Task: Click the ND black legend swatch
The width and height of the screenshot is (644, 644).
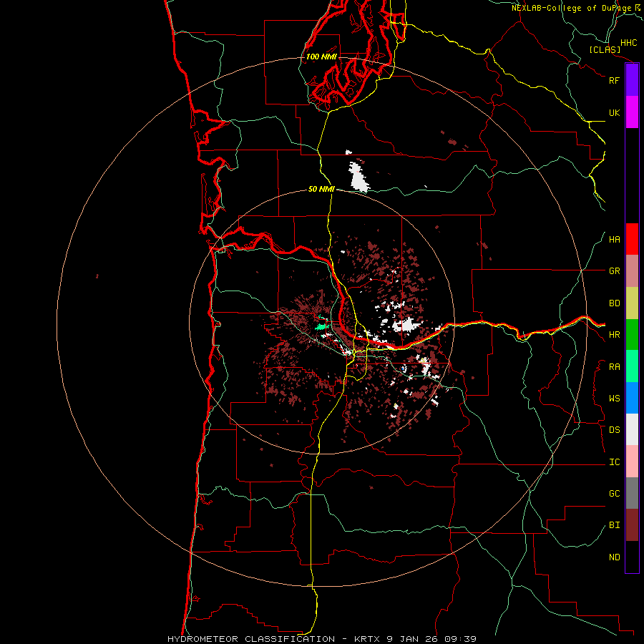Action: pos(632,557)
